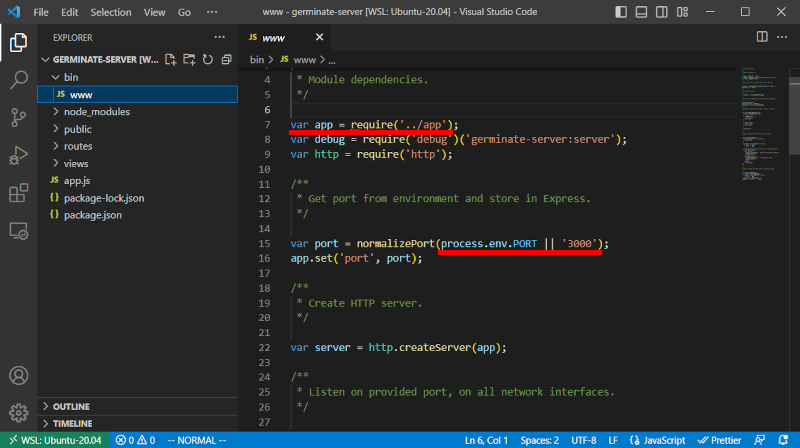Open errors and warnings problems indicator
800x448 pixels.
135,440
